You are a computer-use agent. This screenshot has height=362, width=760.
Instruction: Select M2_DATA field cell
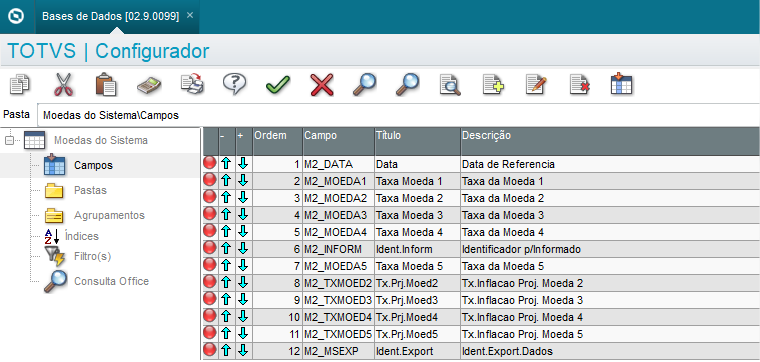(338, 164)
